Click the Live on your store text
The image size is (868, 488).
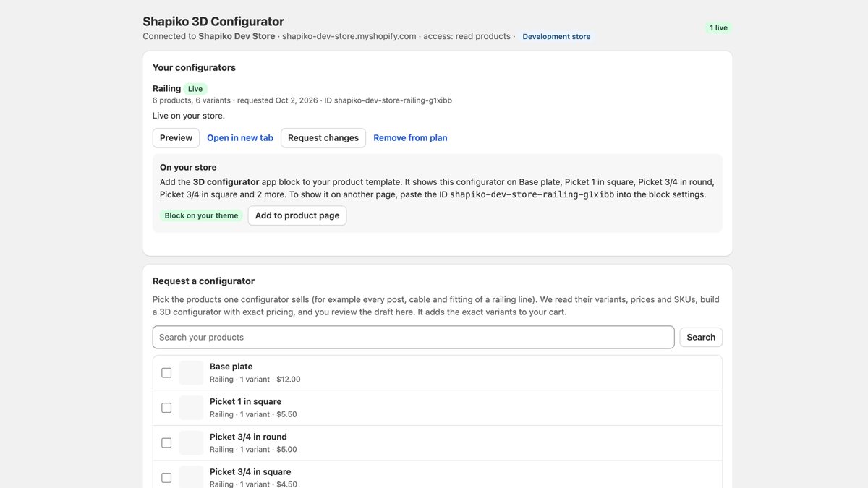coord(189,116)
